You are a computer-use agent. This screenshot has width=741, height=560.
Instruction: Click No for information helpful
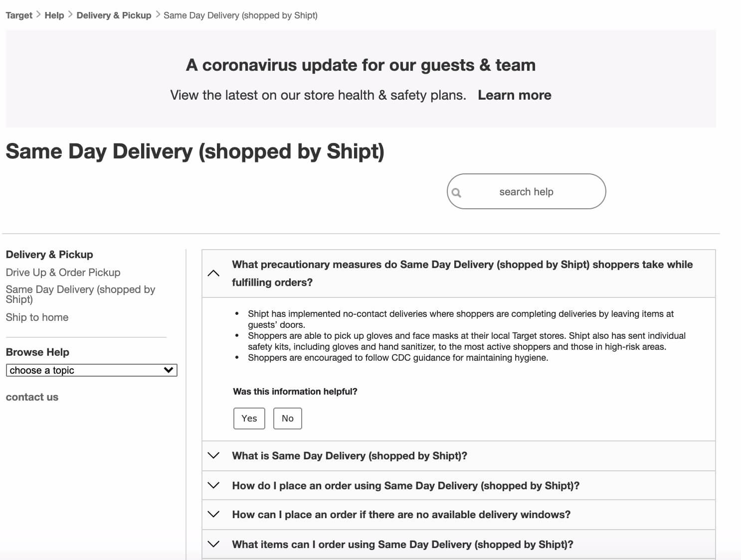287,419
